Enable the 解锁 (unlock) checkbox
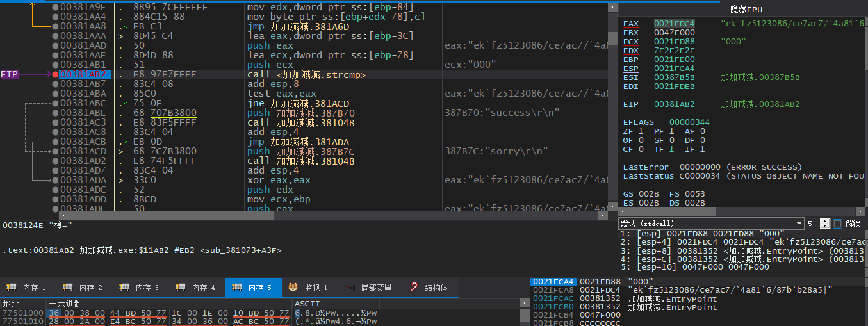The image size is (868, 326). tap(838, 224)
